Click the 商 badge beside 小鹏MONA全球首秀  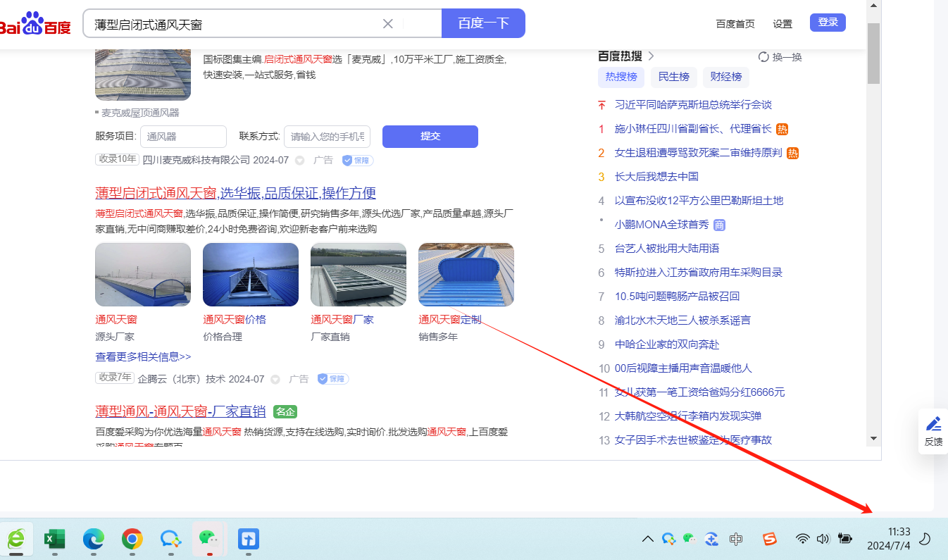coord(719,225)
